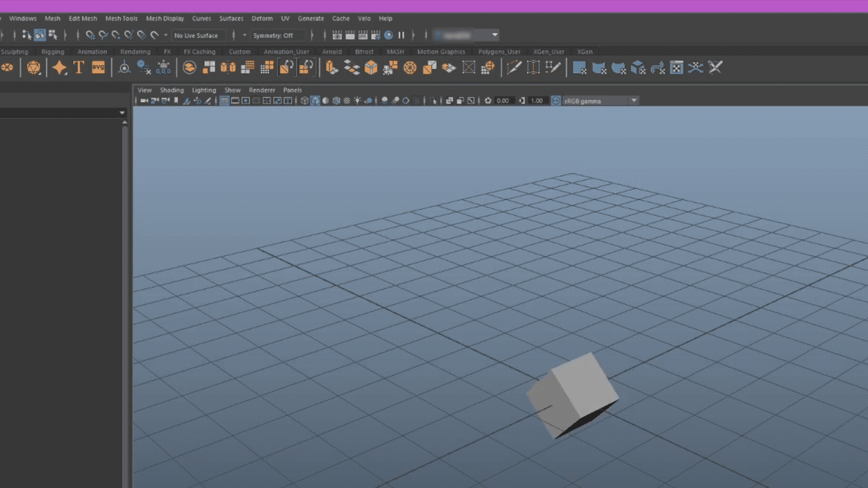Viewport: 868px width, 488px height.
Task: Click the viewport gamma 1.00 field
Action: coord(537,100)
